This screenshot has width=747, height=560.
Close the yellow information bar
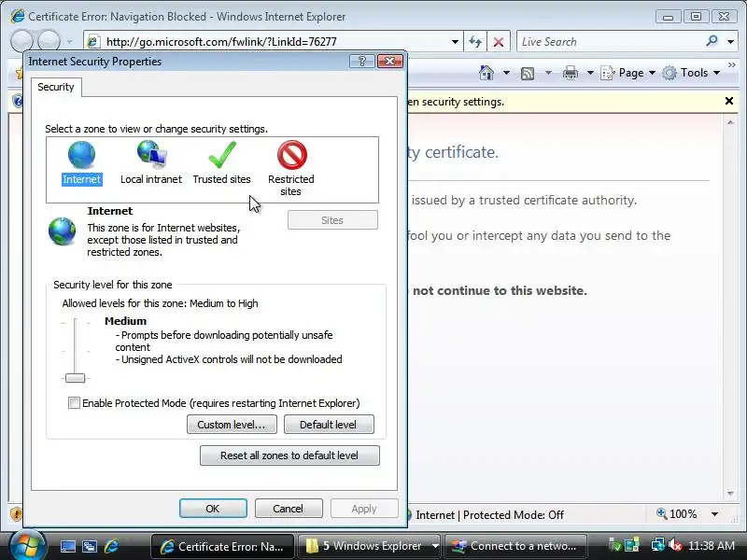(x=729, y=101)
